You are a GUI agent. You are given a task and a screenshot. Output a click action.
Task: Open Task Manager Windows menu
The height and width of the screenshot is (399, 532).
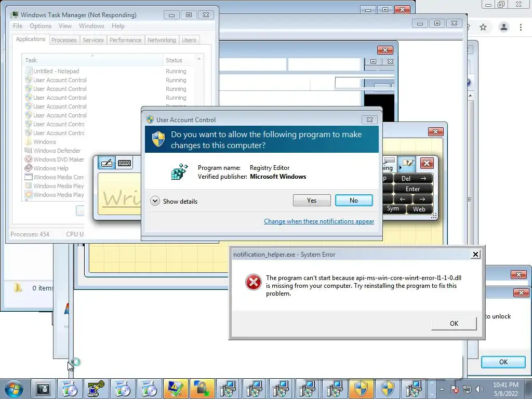[x=91, y=26]
